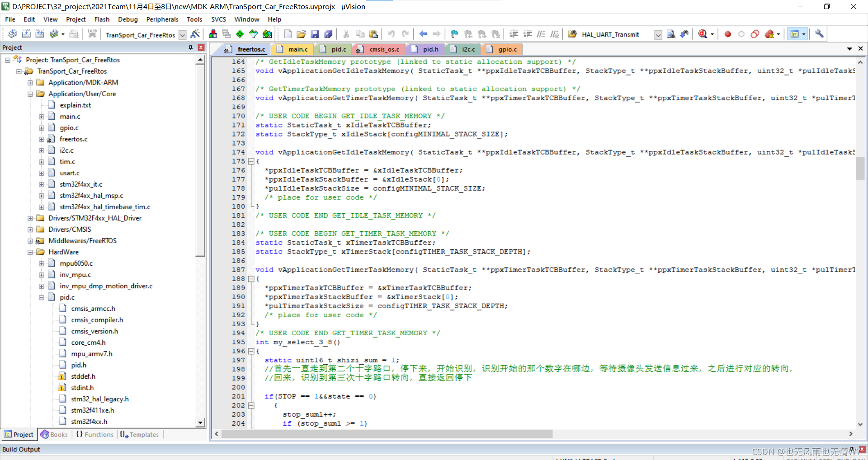Click the Indent selection icon
The height and width of the screenshot is (460, 868).
514,34
